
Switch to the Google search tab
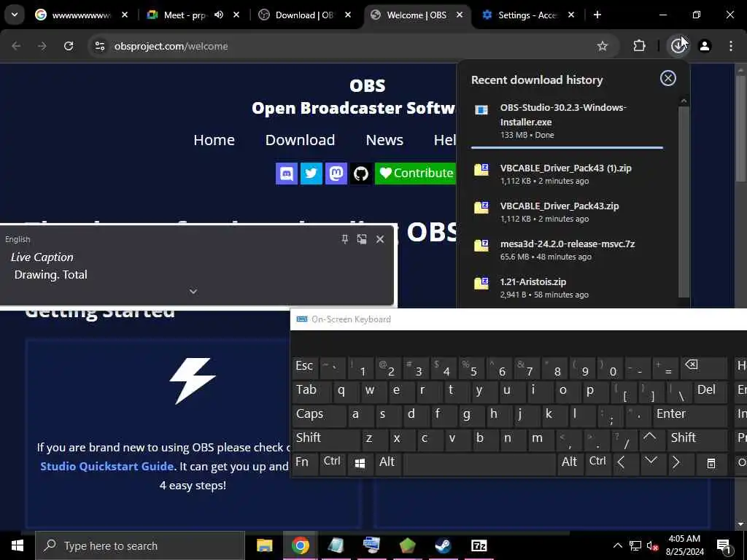[82, 15]
